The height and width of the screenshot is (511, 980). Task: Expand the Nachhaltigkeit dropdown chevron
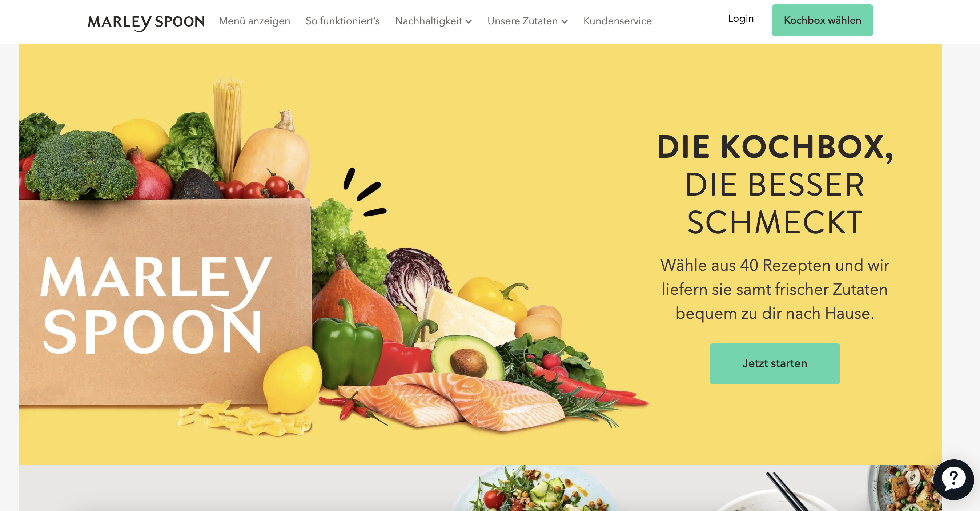(x=469, y=22)
